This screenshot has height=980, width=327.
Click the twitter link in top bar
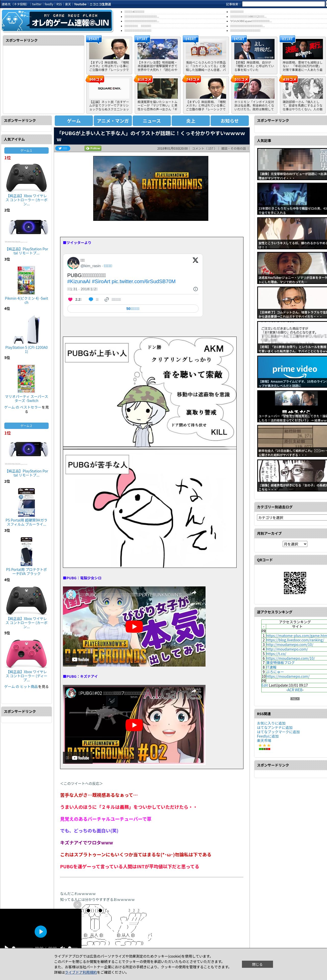(x=36, y=4)
